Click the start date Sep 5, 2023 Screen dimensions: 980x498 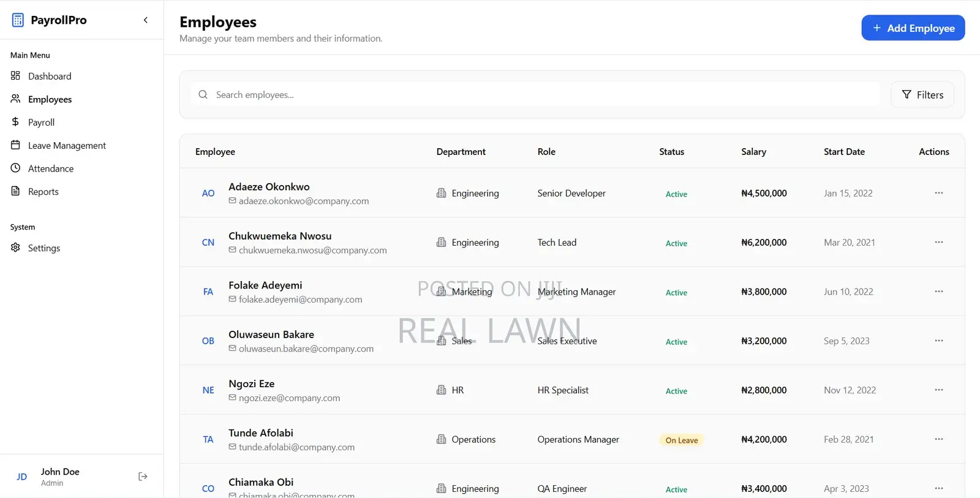846,341
